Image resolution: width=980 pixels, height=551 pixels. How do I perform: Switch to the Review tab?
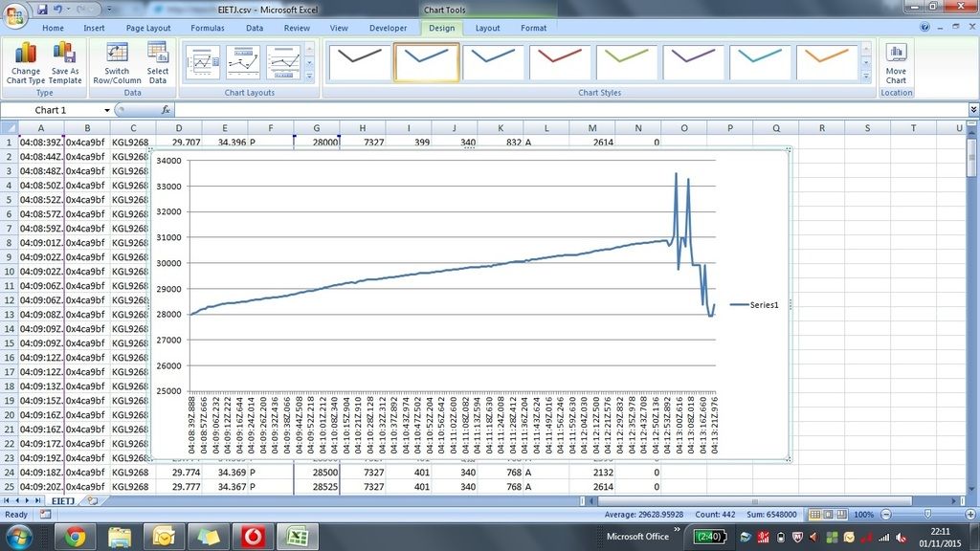(297, 28)
